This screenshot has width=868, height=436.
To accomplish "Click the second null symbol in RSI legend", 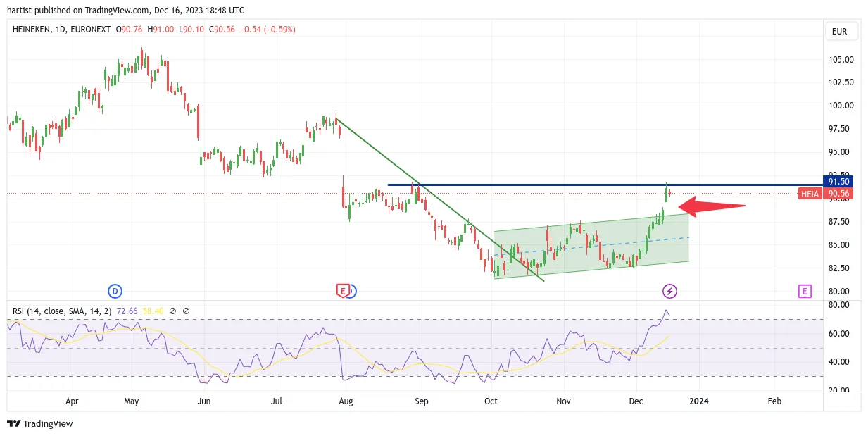I will click(x=186, y=311).
